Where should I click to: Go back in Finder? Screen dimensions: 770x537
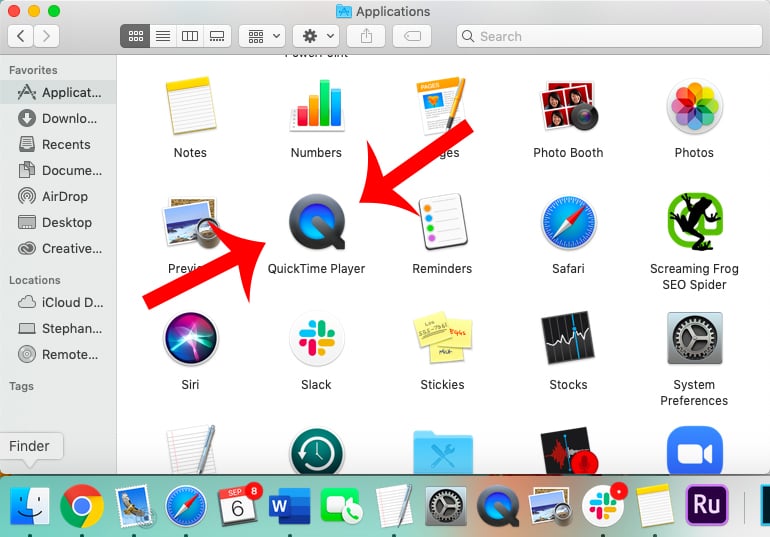point(21,36)
